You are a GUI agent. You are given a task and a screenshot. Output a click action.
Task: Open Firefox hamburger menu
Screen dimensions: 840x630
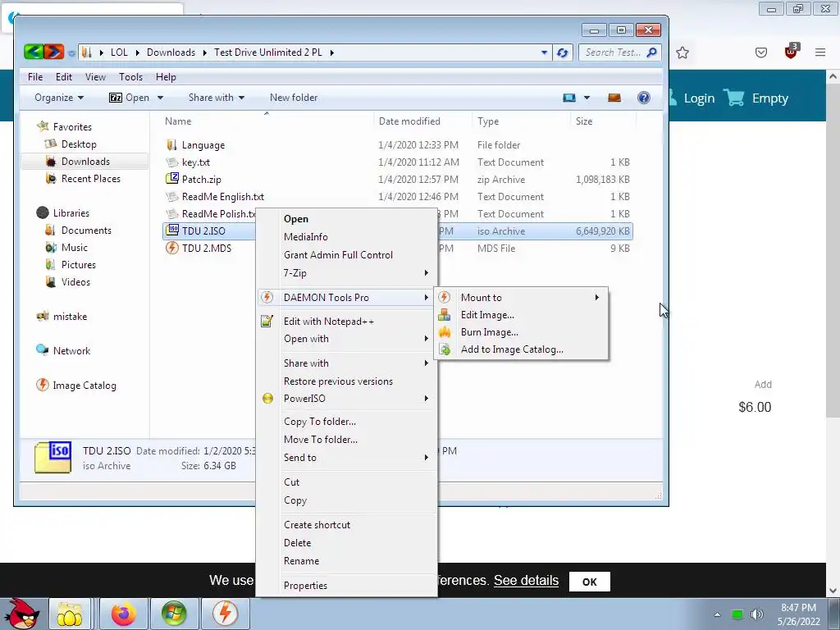tap(819, 52)
